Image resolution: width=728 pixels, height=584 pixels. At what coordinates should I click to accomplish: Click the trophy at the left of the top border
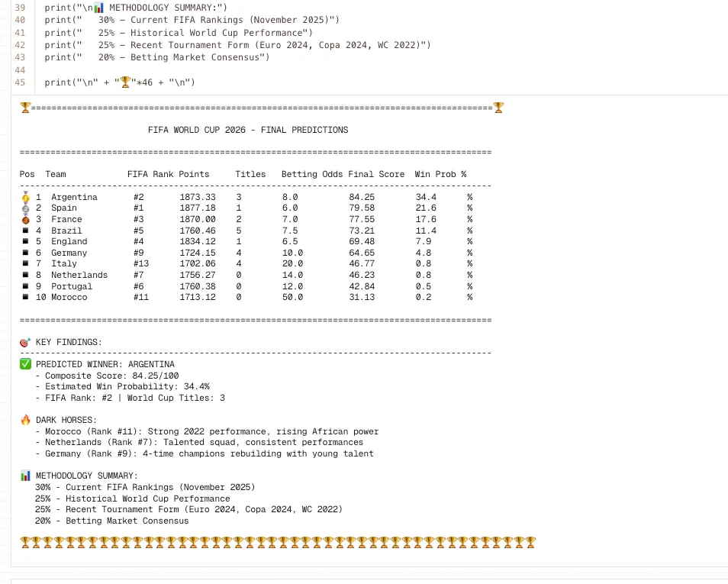point(25,108)
